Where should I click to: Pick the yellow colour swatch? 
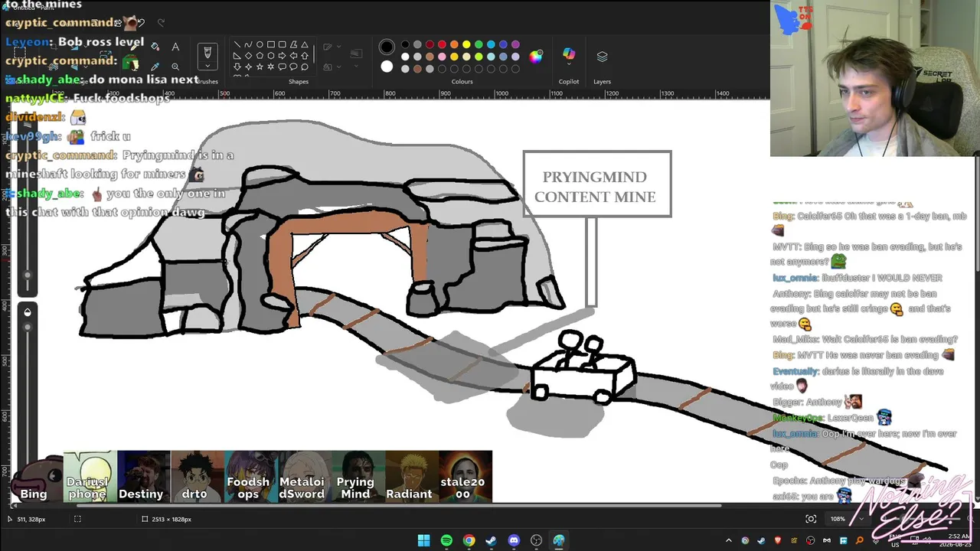click(466, 44)
